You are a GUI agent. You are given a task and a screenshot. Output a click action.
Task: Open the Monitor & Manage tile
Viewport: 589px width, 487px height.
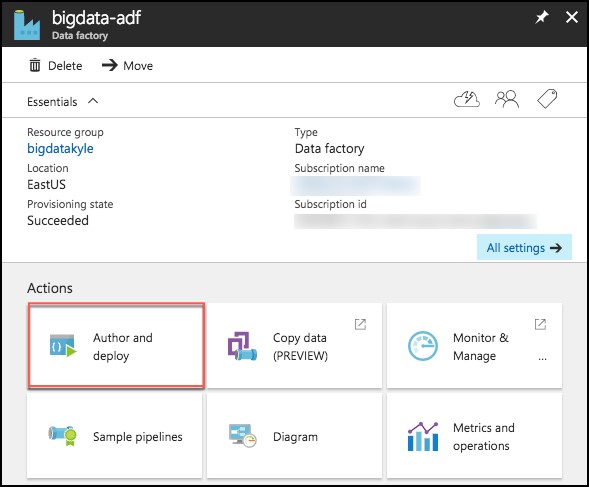[474, 346]
